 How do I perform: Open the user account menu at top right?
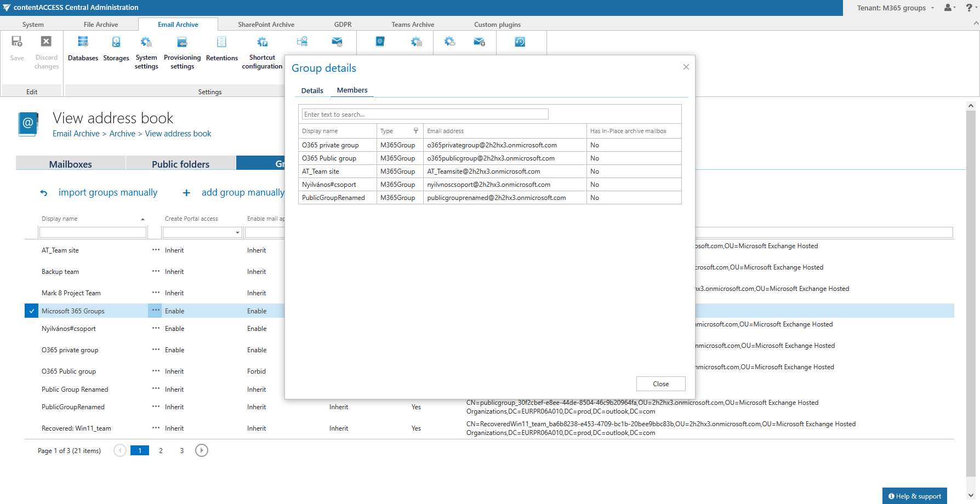point(948,8)
